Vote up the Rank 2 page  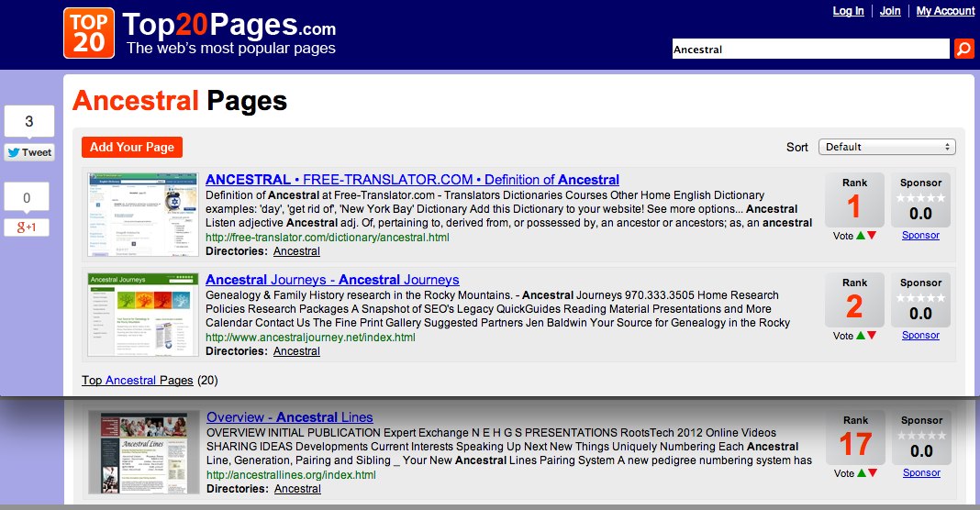[861, 336]
